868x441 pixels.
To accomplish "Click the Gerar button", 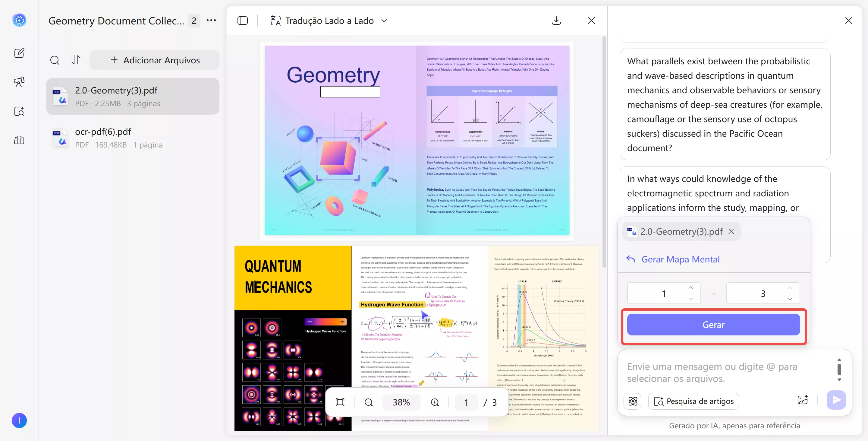I will [x=713, y=325].
